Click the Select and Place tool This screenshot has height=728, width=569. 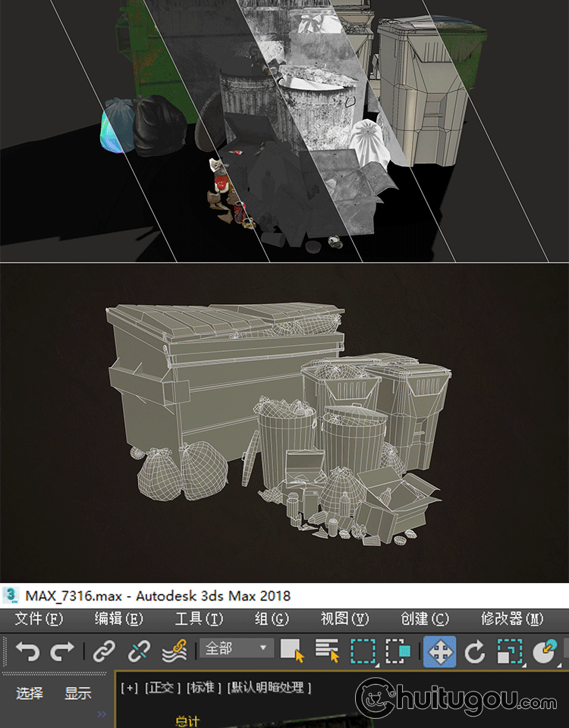545,651
